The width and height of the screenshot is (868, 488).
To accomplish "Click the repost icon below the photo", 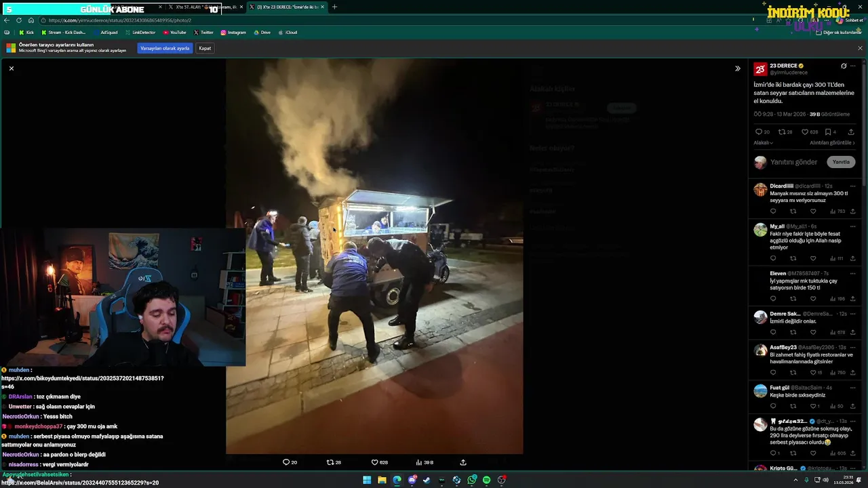I will (334, 462).
